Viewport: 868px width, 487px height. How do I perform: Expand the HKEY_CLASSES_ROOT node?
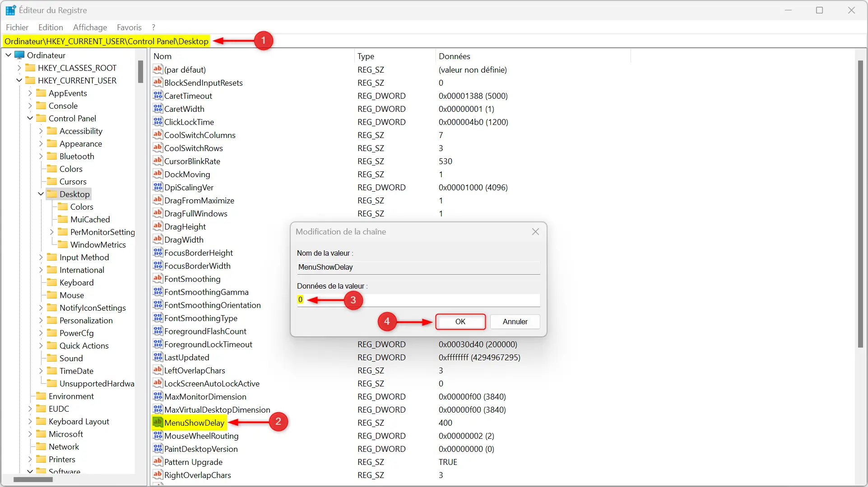tap(19, 68)
